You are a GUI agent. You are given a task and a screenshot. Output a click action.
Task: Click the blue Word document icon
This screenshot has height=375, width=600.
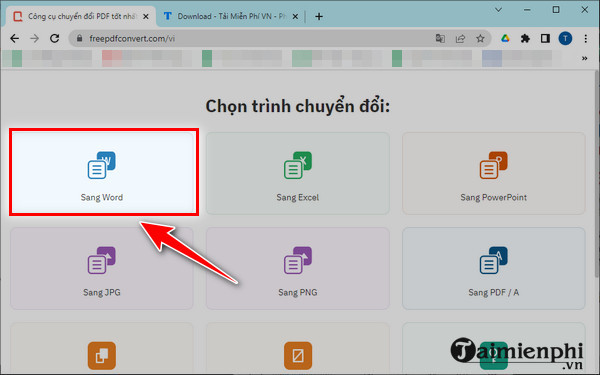point(101,165)
